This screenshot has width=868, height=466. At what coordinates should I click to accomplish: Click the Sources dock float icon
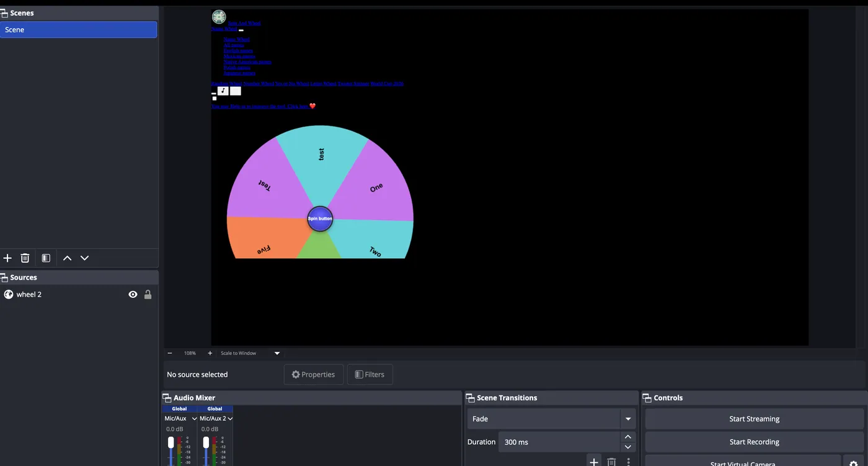pyautogui.click(x=4, y=277)
